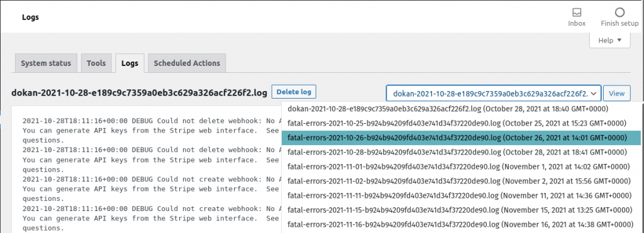The image size is (644, 233).
Task: Expand the Help dropdown
Action: point(610,40)
